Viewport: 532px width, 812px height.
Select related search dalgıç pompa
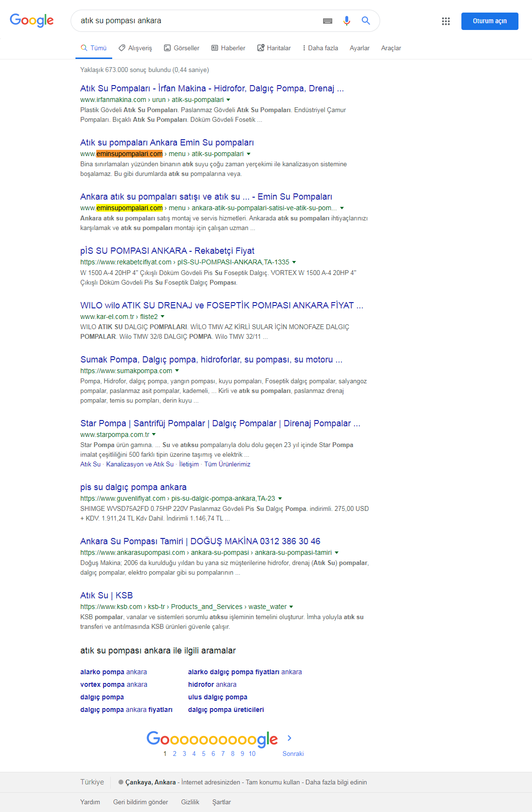[102, 697]
